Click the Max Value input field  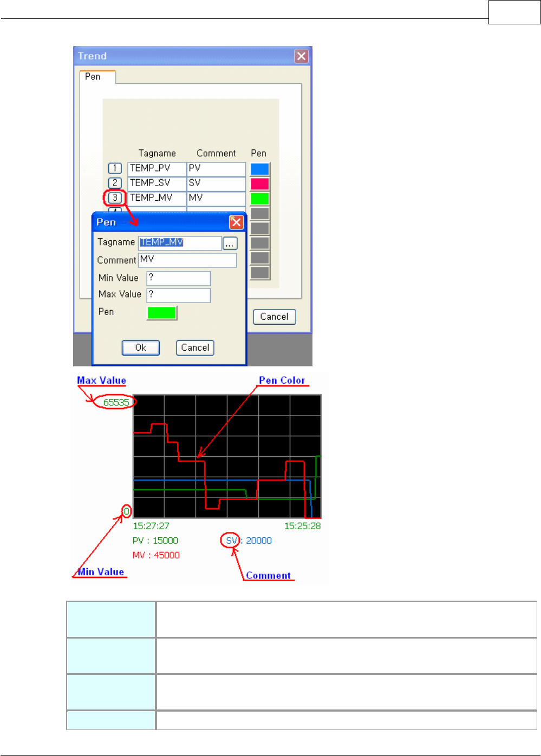[179, 295]
